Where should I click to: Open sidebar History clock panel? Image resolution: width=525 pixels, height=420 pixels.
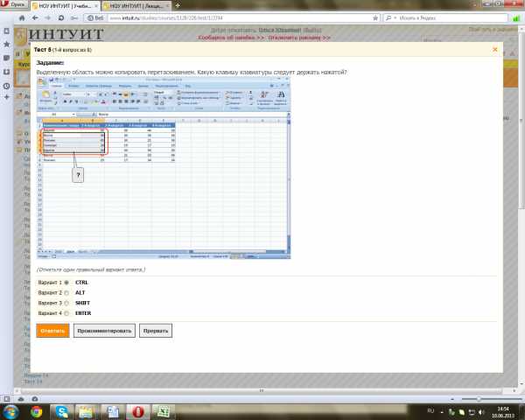(x=6, y=86)
